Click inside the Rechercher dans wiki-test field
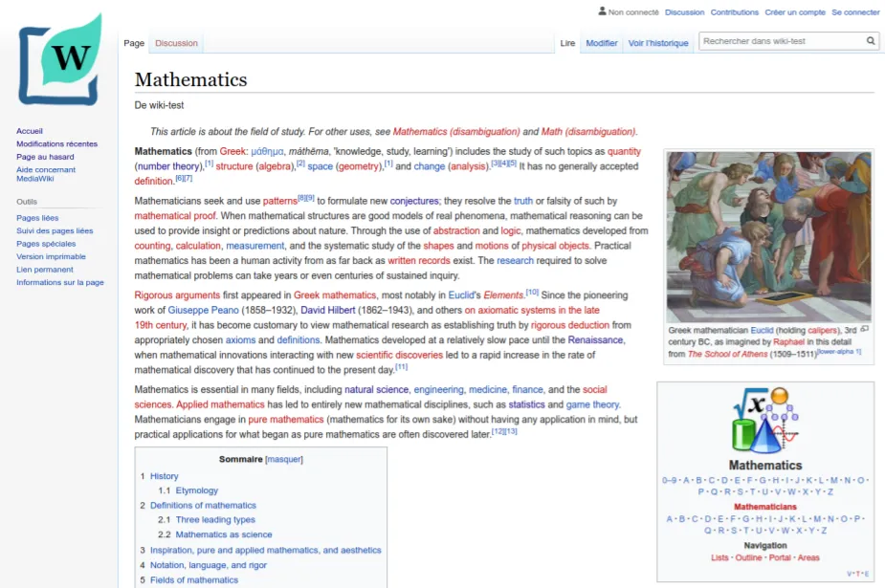The width and height of the screenshot is (885, 588). pyautogui.click(x=780, y=41)
